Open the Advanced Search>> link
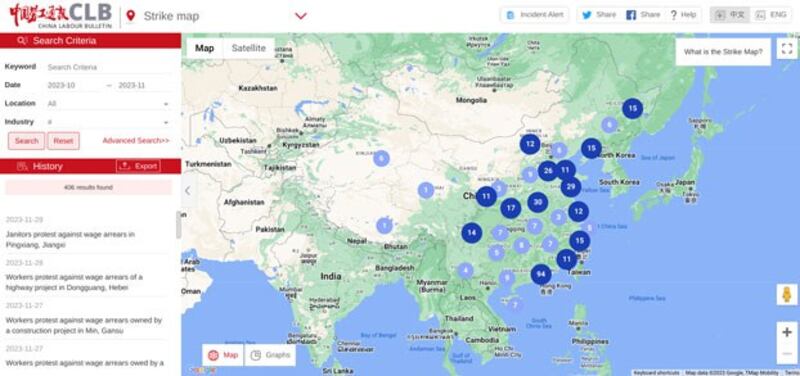Viewport: 800px width, 376px height. (136, 140)
